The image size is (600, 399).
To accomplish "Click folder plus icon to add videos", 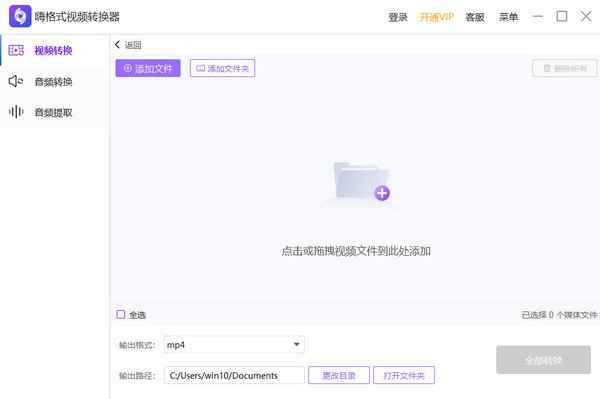I will [362, 181].
